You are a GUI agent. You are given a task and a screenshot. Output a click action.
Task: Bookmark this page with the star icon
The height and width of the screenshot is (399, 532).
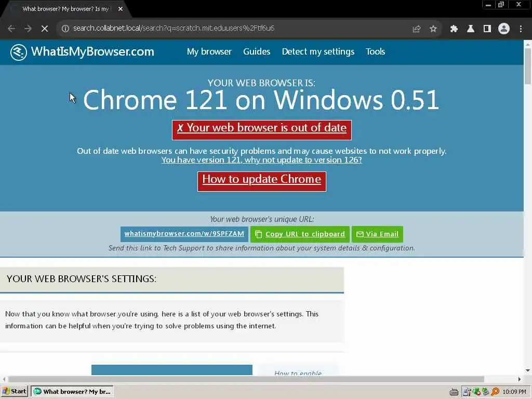[x=433, y=29]
